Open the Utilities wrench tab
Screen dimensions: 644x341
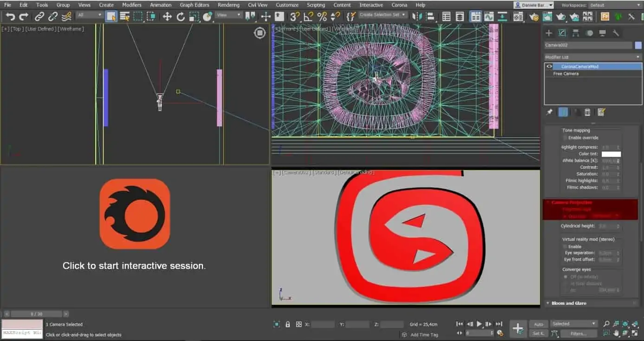[x=616, y=33]
